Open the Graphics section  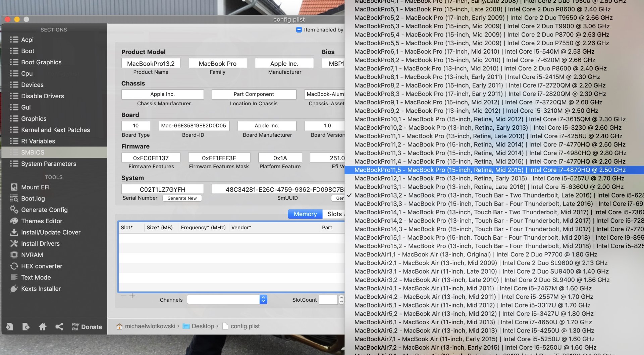34,119
